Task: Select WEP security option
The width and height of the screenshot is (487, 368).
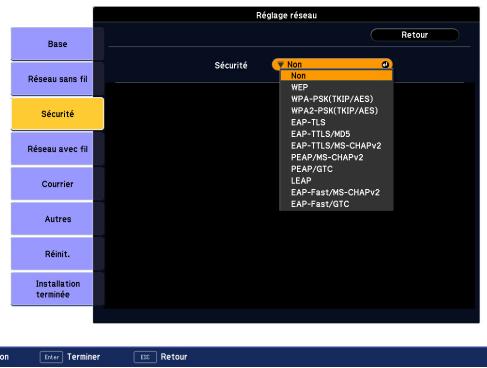Action: 336,87
